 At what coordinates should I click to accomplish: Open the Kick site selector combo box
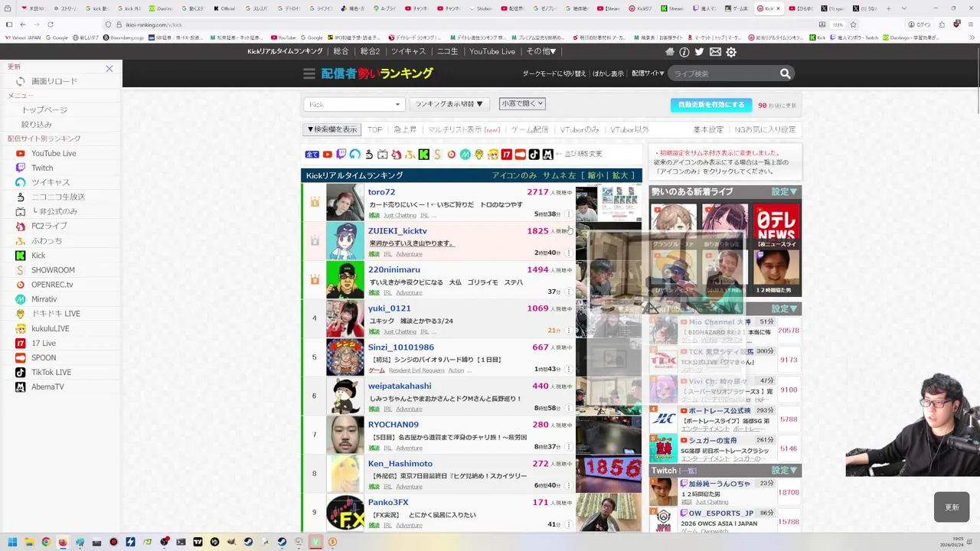pos(354,104)
